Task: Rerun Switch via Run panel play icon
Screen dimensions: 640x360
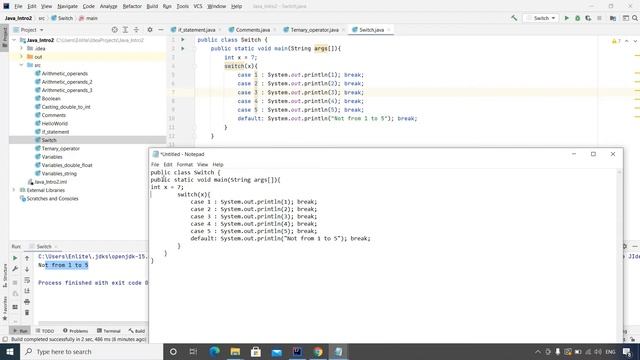Action: (x=15, y=258)
